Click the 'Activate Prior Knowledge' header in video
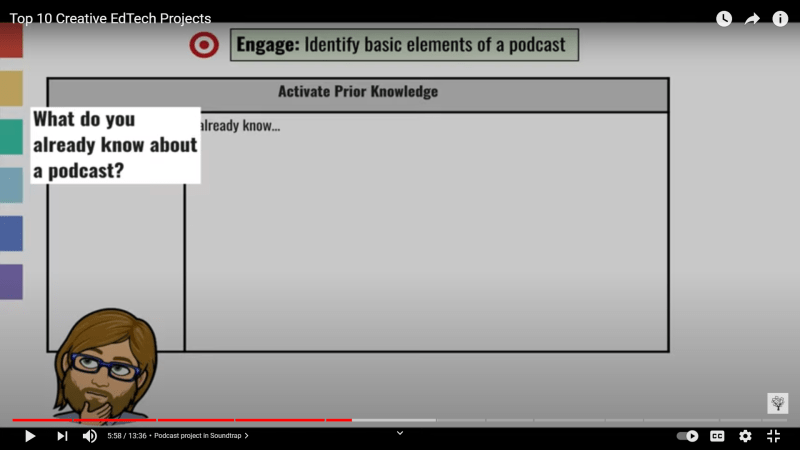This screenshot has width=800, height=450. [x=357, y=92]
